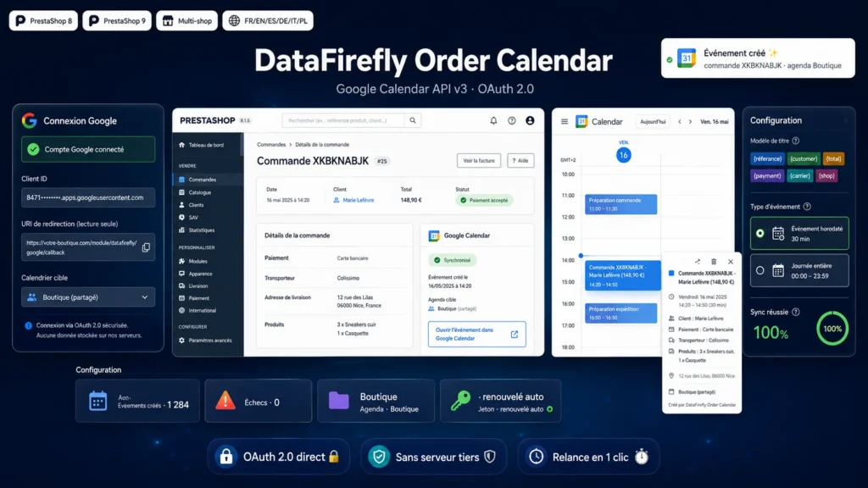Open the Calendrier cible dropdown
868x488 pixels.
click(88, 297)
